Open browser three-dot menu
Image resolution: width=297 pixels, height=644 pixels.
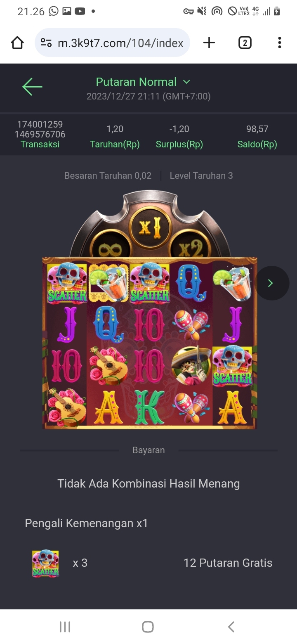[280, 43]
